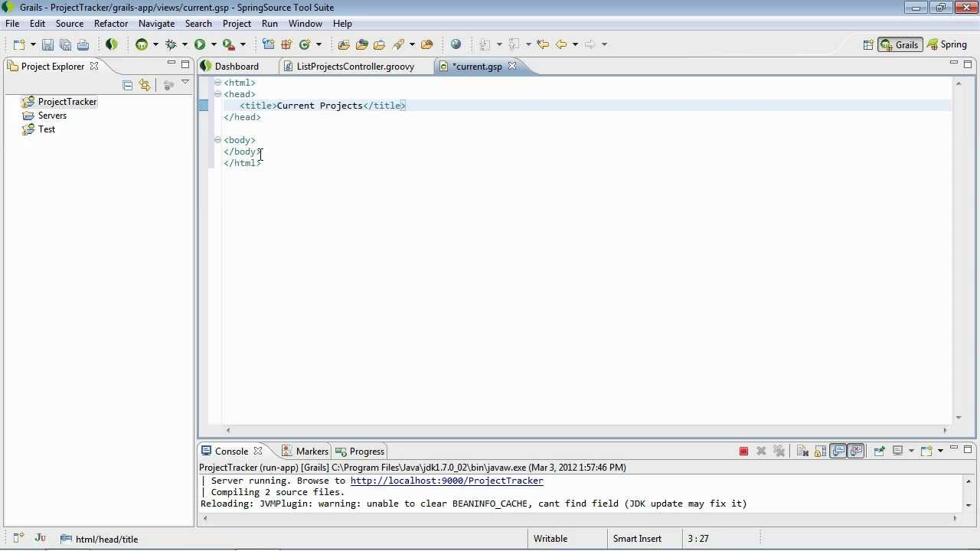
Task: Expand the Grails command dropdown arrow
Action: coord(155,44)
